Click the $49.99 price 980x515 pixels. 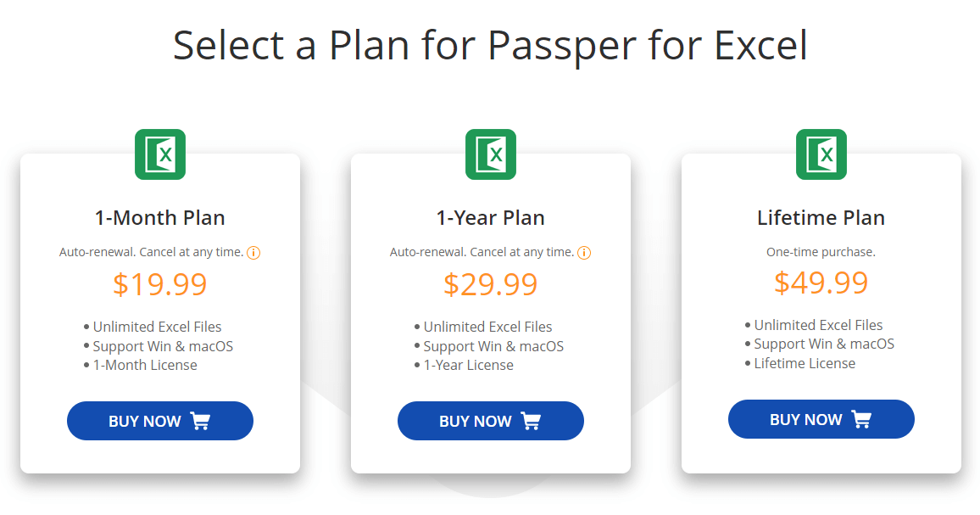pos(821,283)
